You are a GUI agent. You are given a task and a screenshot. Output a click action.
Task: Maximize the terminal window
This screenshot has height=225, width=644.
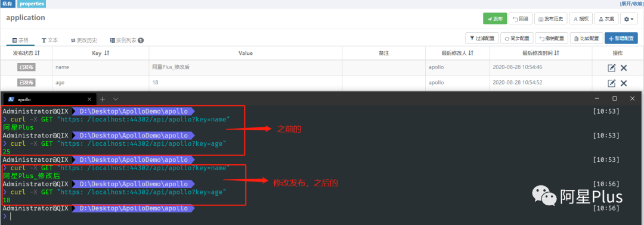[x=614, y=98]
